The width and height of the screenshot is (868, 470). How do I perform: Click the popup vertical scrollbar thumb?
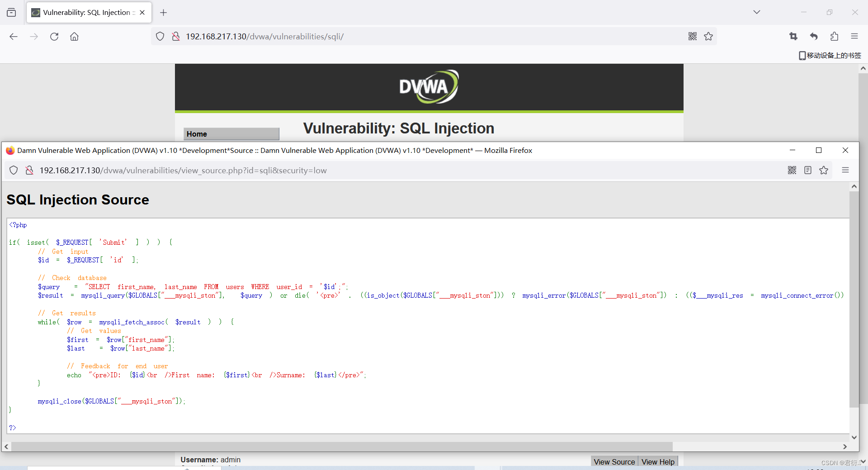(x=854, y=299)
